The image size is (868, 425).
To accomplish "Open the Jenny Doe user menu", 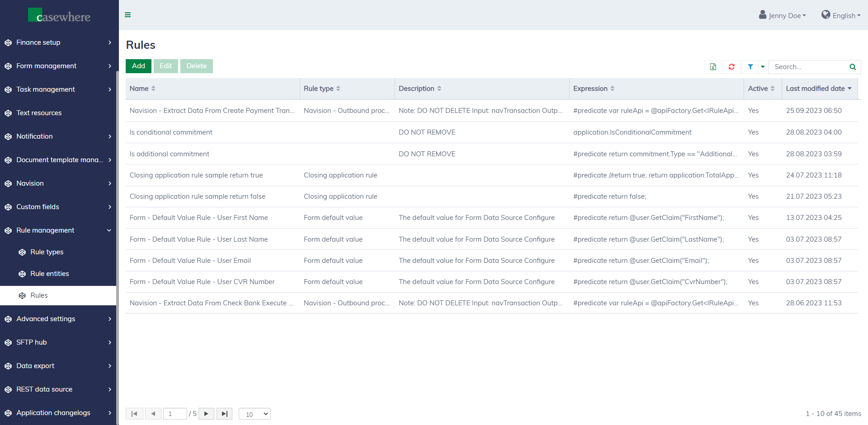I will (783, 15).
